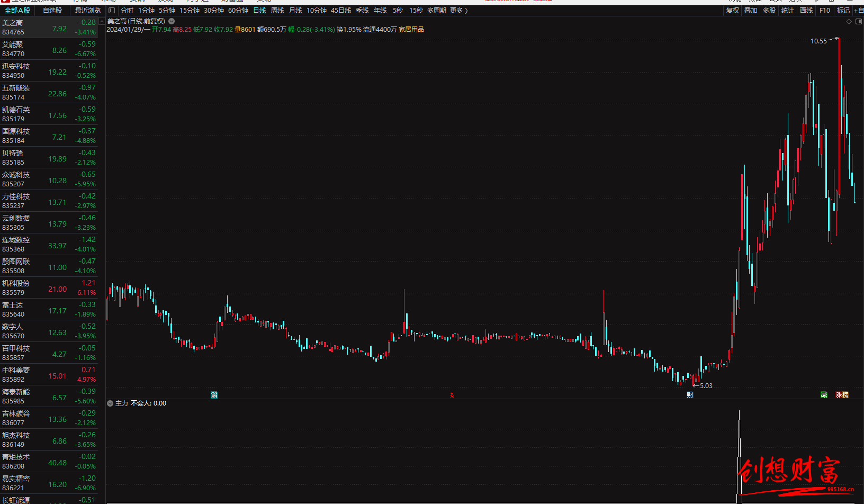Select 艾能聚 834770 in the stock list
The height and width of the screenshot is (504, 864).
tap(49, 49)
